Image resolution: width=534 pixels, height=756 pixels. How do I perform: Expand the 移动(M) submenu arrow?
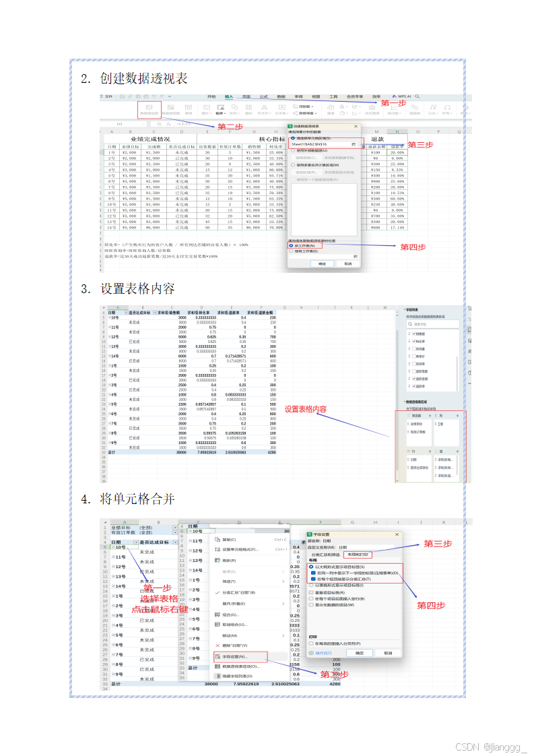(x=283, y=635)
